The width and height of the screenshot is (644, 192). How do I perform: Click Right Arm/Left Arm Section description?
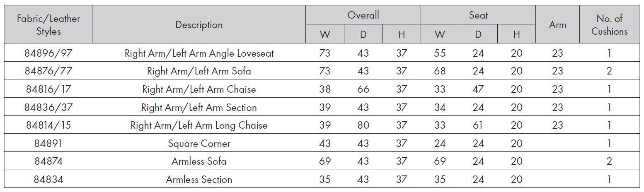point(199,108)
